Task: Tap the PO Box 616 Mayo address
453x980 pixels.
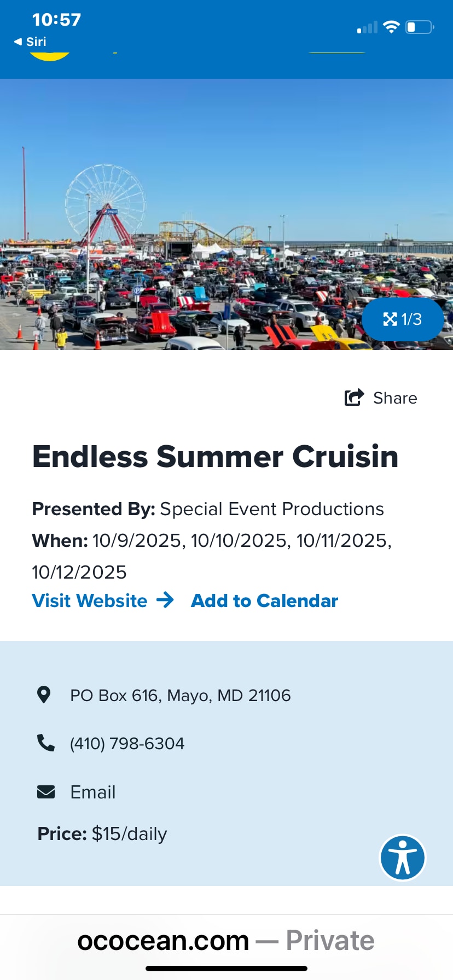Action: [180, 695]
